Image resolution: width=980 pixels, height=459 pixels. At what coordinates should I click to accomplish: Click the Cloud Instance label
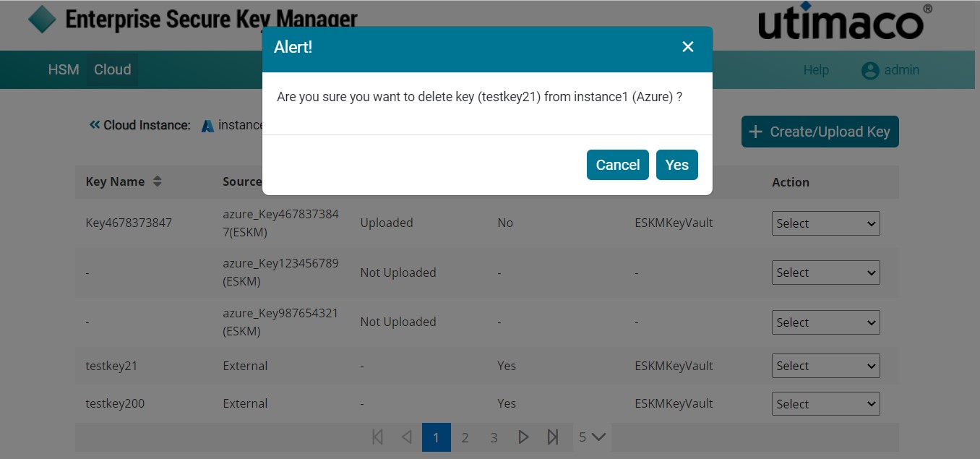[147, 125]
